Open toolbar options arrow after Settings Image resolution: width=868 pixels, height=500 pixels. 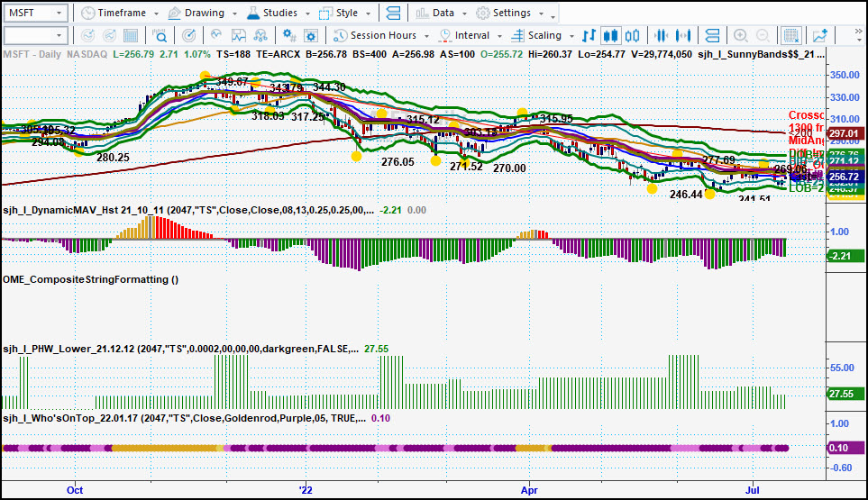coord(553,15)
